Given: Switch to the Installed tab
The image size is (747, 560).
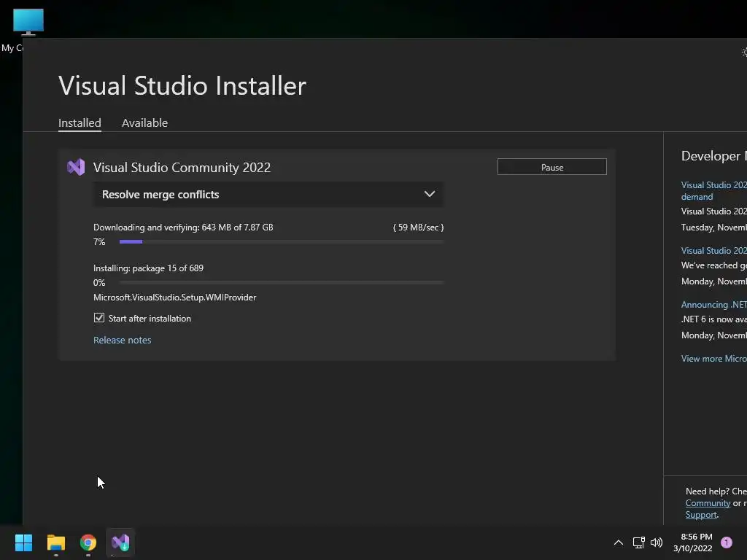Looking at the screenshot, I should (x=80, y=122).
